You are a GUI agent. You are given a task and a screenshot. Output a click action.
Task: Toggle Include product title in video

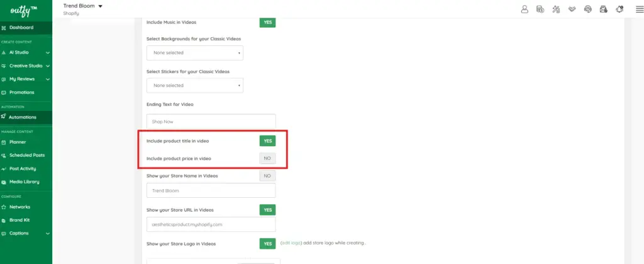pyautogui.click(x=267, y=141)
